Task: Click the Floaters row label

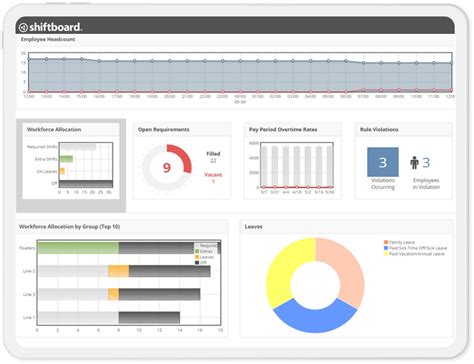Action: [27, 248]
